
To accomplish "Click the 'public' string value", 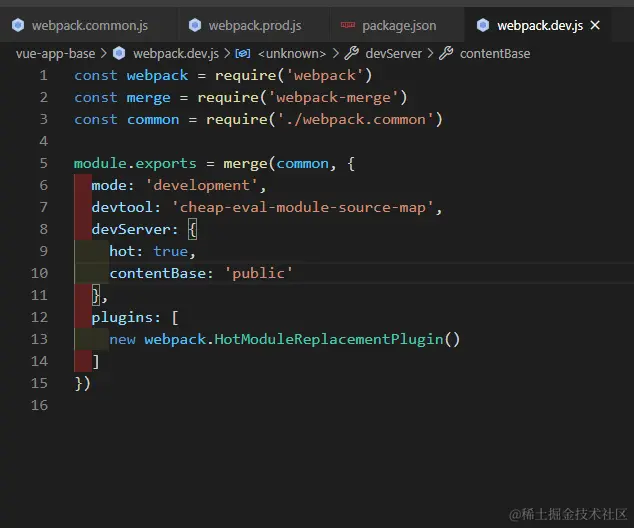I will tap(258, 273).
